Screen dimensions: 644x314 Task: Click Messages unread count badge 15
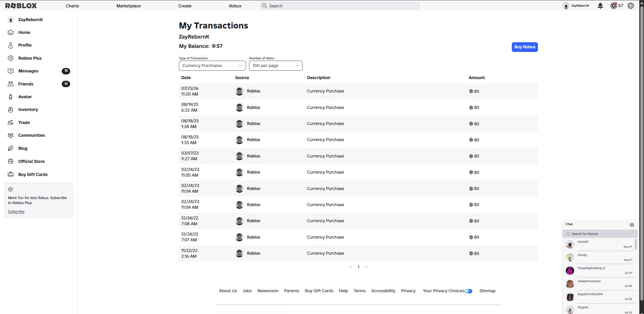pos(66,71)
